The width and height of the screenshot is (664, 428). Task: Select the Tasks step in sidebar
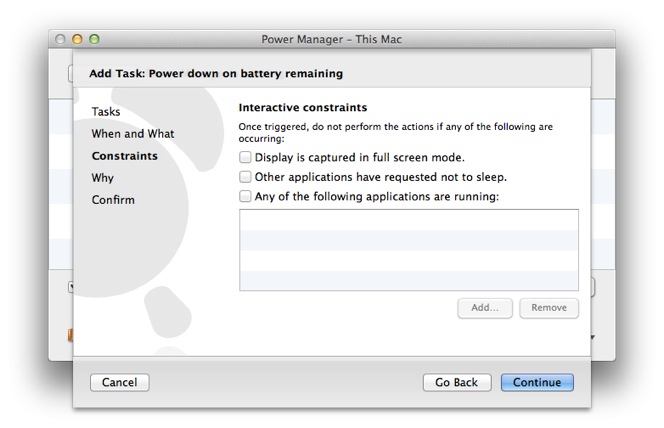point(106,112)
